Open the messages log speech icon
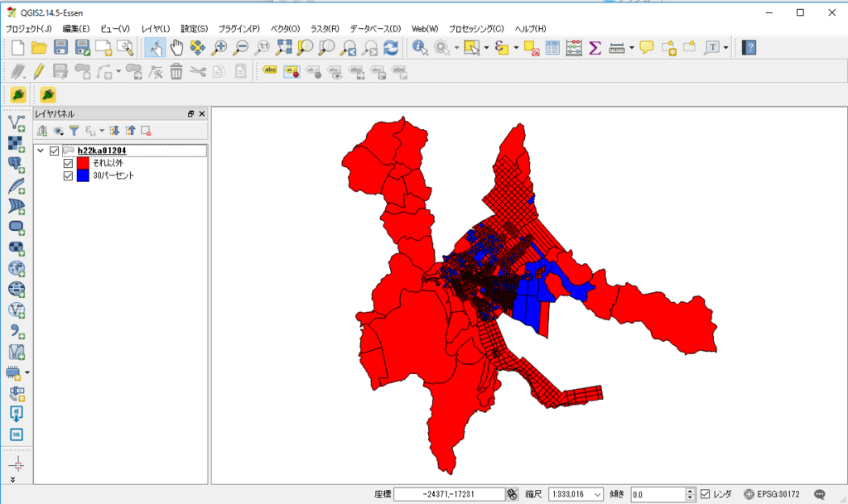Image resolution: width=848 pixels, height=504 pixels. [x=820, y=494]
